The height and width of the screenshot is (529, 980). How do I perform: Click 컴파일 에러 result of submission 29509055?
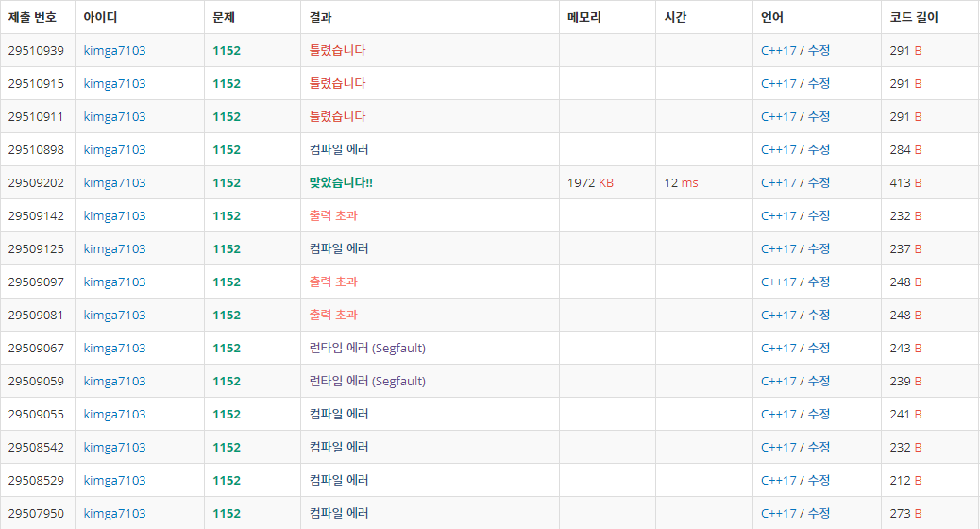339,414
